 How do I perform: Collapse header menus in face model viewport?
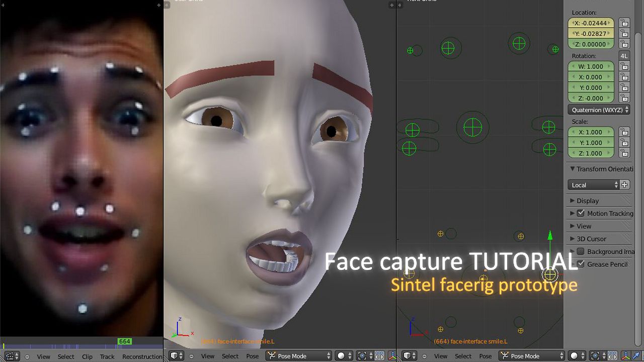pos(191,356)
